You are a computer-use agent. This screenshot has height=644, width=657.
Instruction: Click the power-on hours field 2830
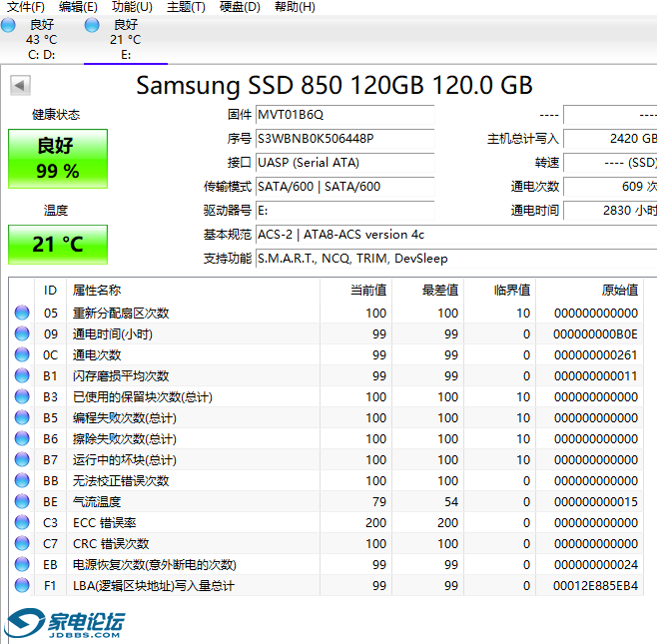pos(610,211)
